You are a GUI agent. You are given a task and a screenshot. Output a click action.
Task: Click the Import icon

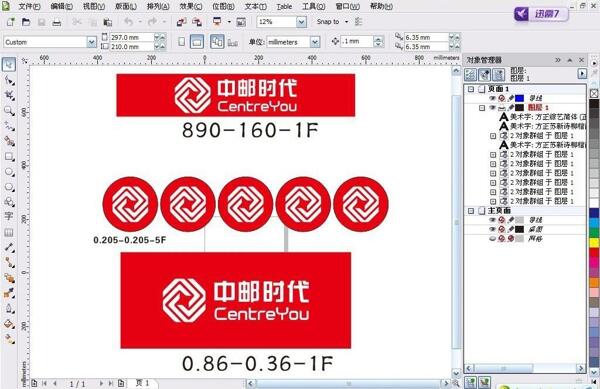(181, 22)
